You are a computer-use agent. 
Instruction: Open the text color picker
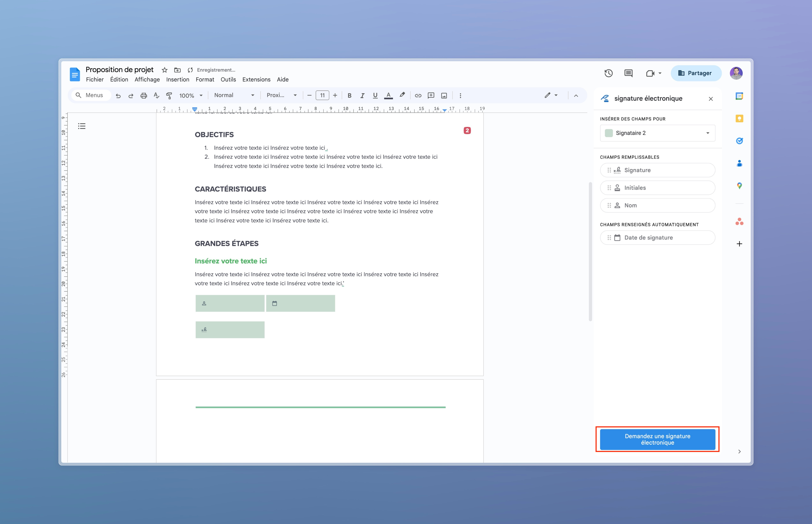388,96
